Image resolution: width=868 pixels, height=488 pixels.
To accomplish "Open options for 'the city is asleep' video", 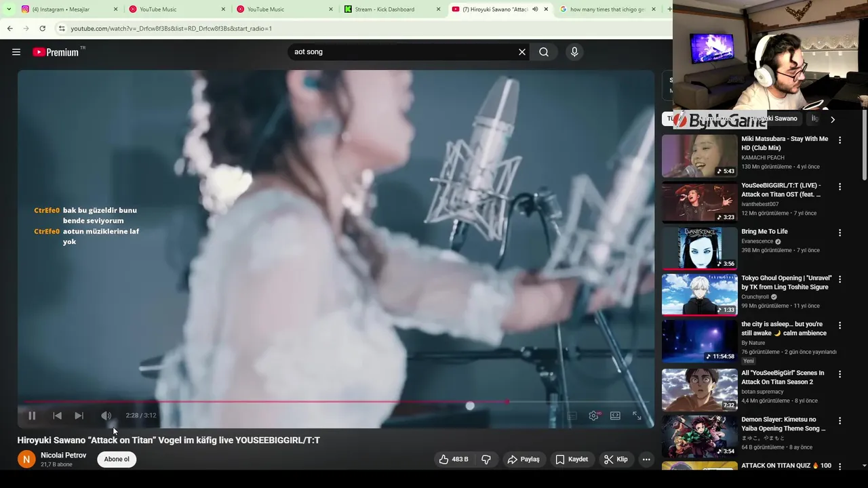I will click(840, 325).
